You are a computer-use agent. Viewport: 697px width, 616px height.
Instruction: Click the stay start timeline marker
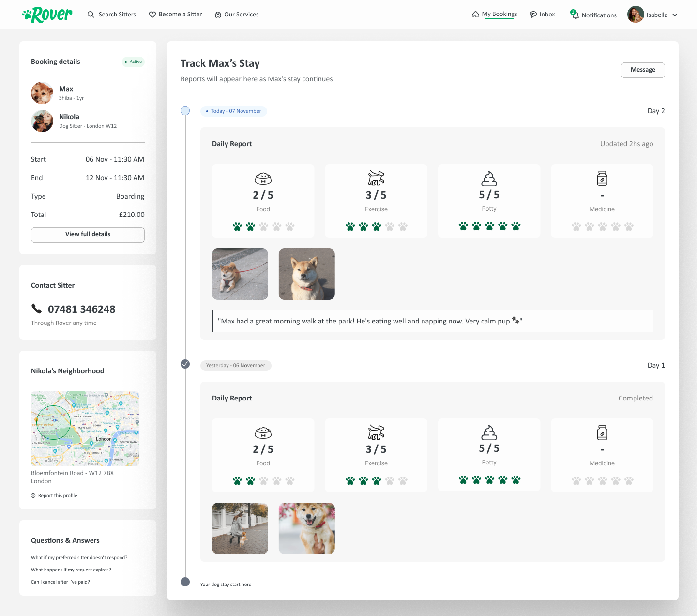(x=185, y=582)
